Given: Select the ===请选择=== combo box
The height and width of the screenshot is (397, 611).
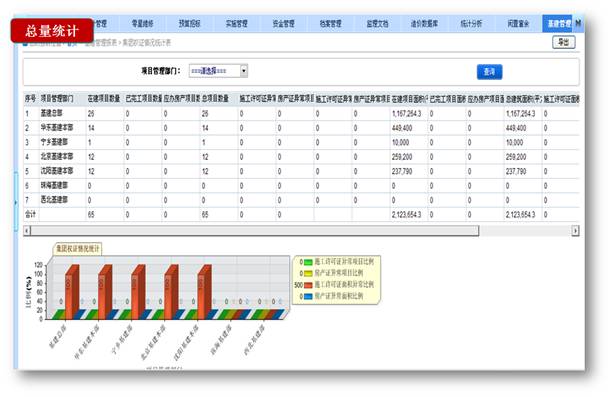Looking at the screenshot, I should pyautogui.click(x=218, y=71).
